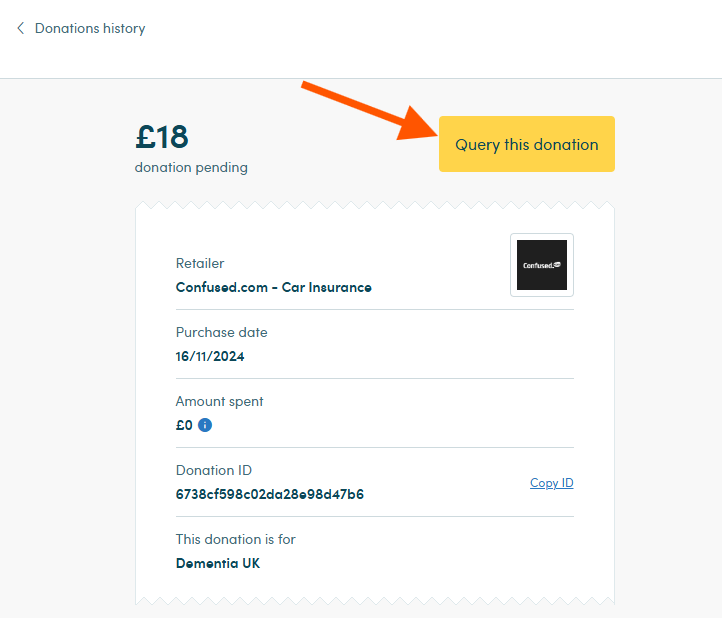Click the Retailer label
The height and width of the screenshot is (618, 722).
200,263
